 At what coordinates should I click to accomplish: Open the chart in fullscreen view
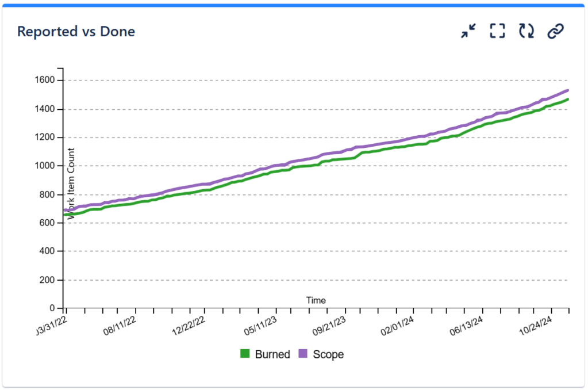click(x=497, y=31)
